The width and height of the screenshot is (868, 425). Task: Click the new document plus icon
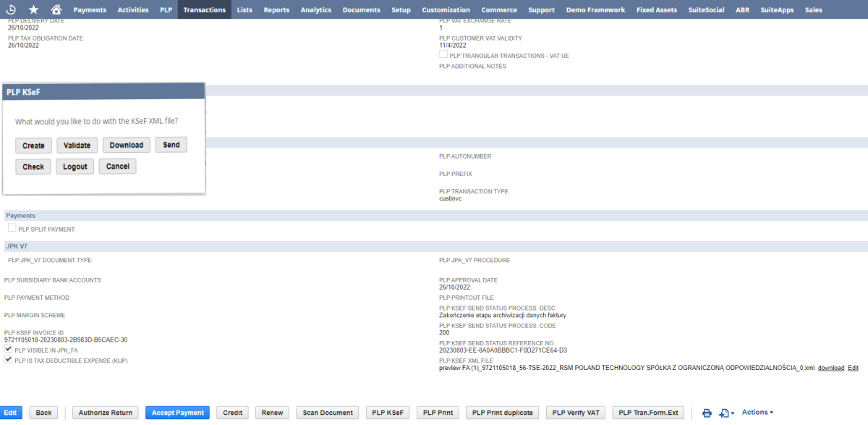pyautogui.click(x=726, y=413)
